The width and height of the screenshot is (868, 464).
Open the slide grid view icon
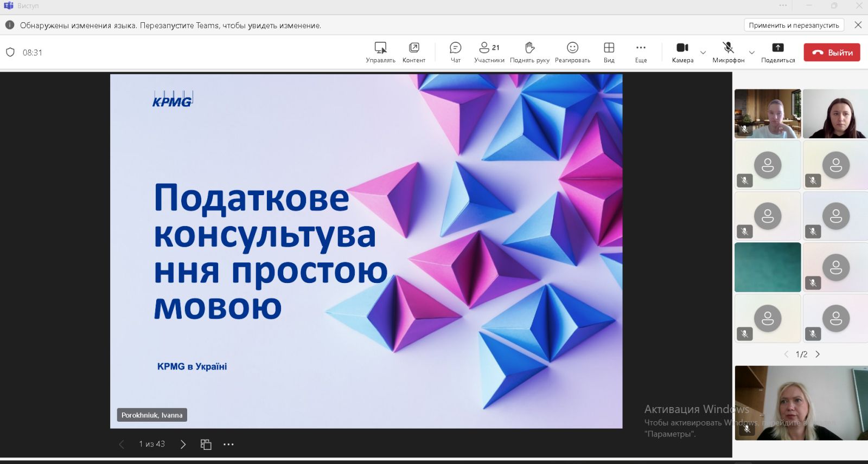206,444
